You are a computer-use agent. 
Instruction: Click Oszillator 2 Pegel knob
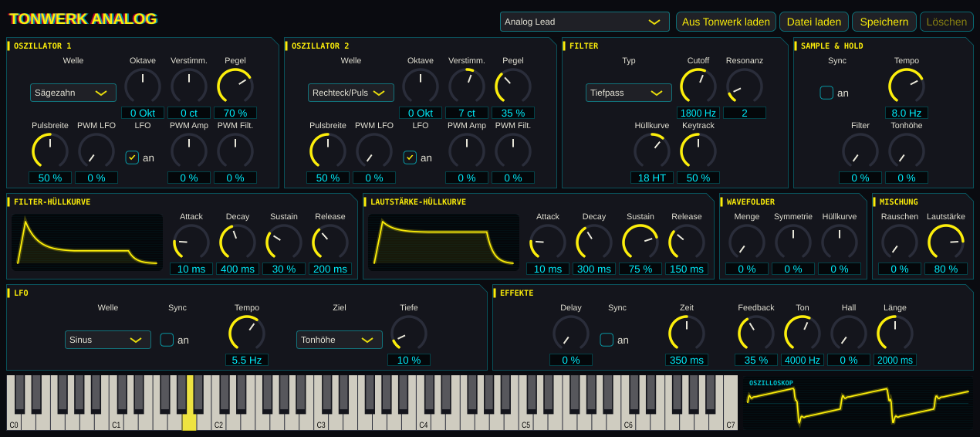(x=513, y=86)
